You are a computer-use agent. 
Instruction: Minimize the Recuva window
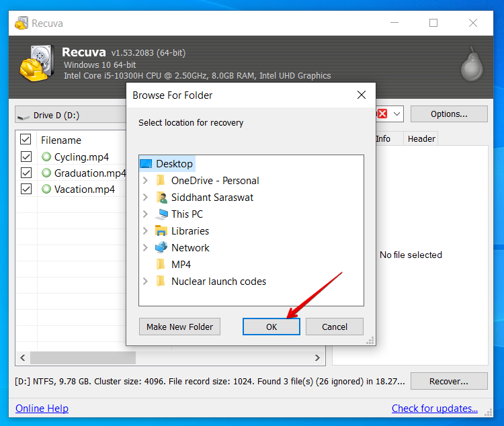[x=394, y=23]
